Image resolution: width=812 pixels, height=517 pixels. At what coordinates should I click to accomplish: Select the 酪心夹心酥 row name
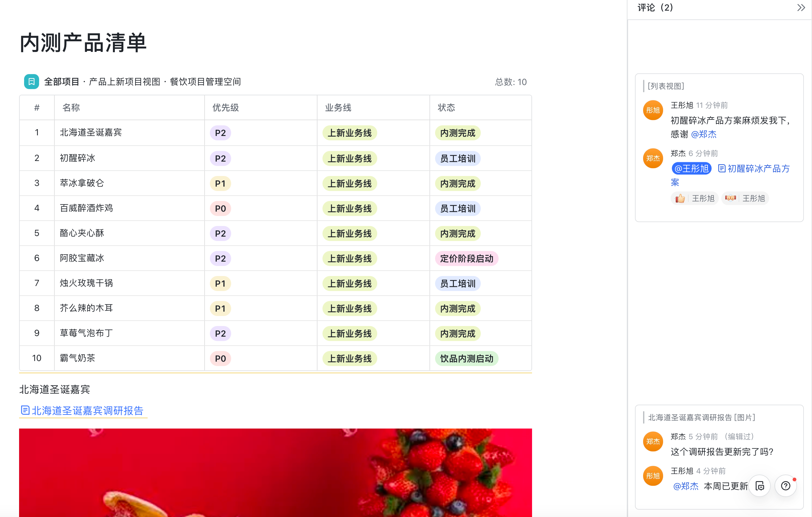82,233
